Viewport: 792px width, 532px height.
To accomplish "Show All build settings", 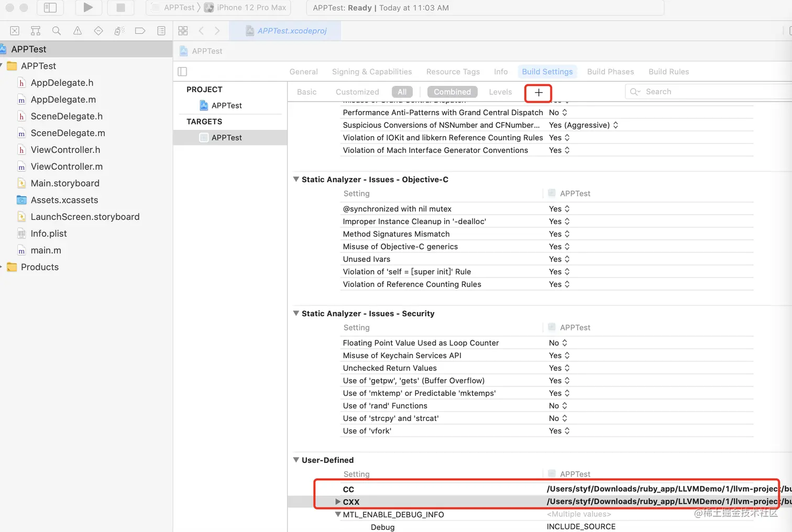I will click(x=402, y=92).
